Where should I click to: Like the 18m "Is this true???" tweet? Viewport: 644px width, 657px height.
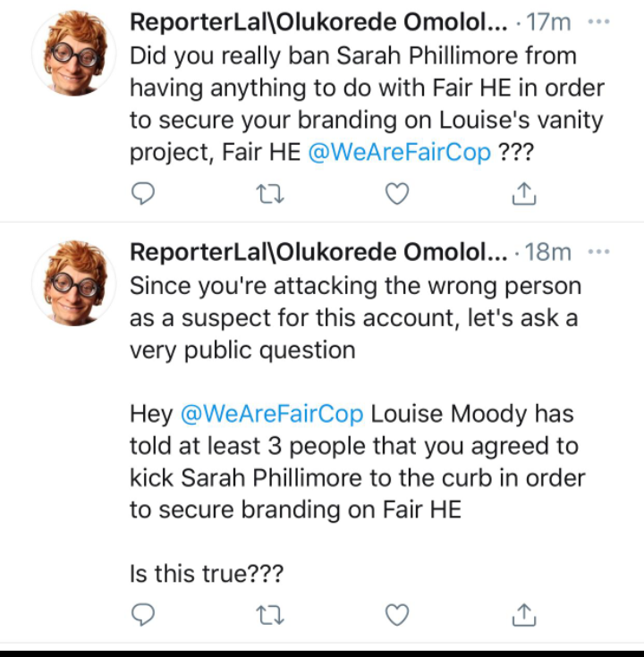point(397,614)
